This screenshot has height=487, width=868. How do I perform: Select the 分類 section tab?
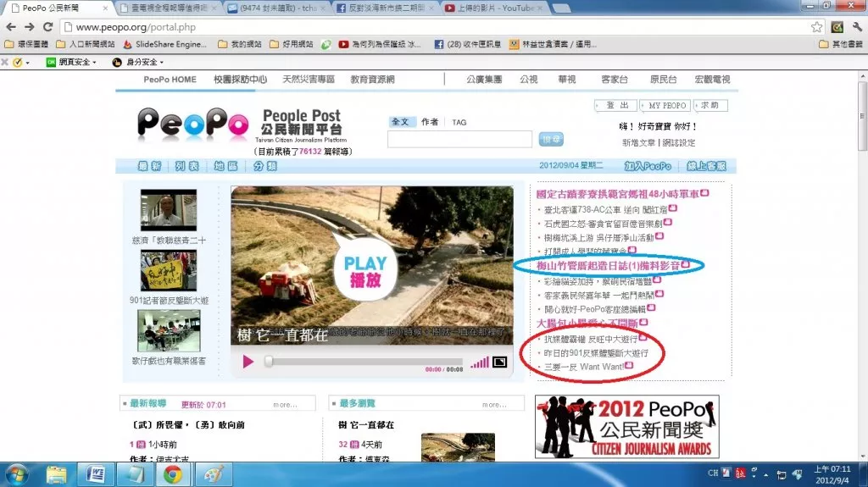[x=264, y=166]
